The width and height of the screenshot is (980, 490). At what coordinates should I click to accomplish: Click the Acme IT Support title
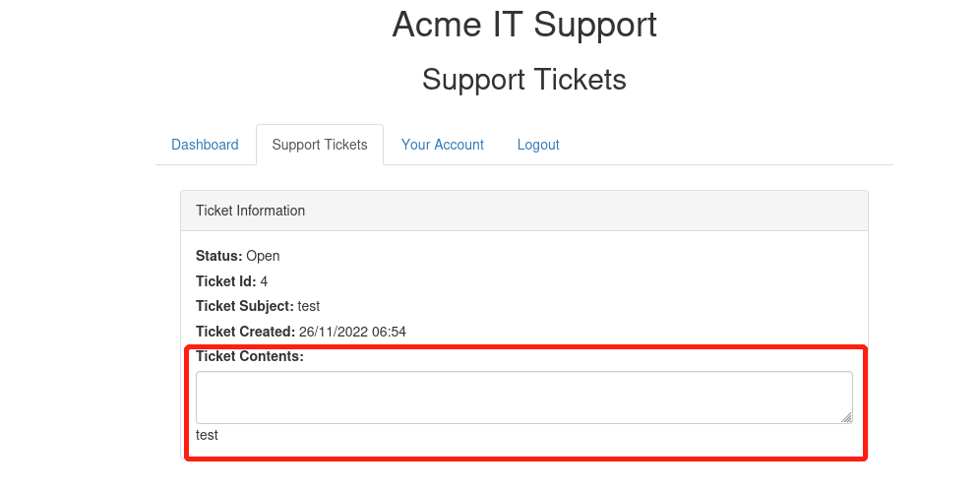(523, 25)
